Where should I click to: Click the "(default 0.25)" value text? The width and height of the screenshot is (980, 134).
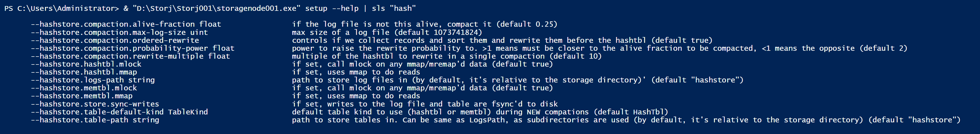click(527, 24)
